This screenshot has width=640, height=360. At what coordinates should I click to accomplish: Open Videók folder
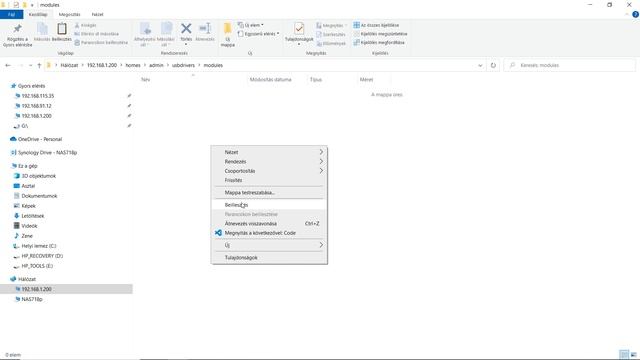pos(29,226)
